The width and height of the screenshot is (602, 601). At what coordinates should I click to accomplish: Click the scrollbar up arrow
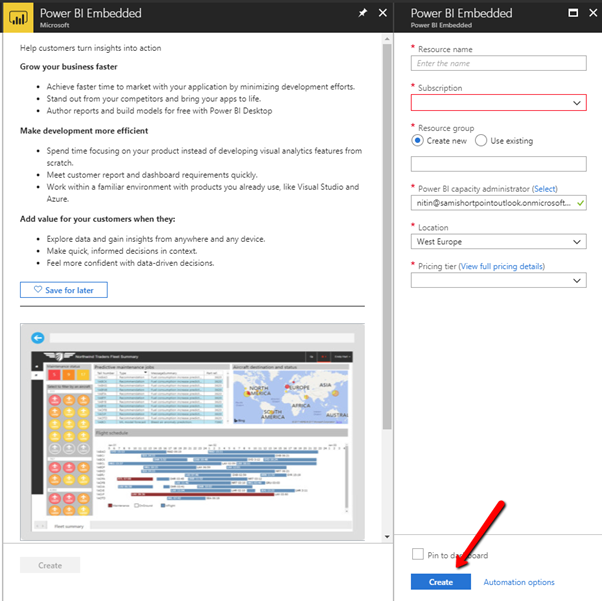click(x=387, y=39)
